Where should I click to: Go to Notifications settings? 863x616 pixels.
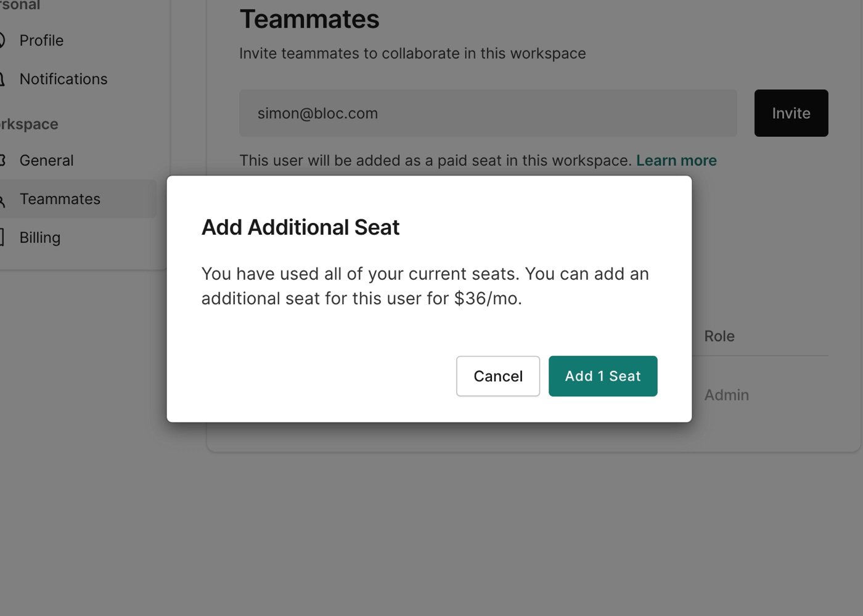pyautogui.click(x=63, y=79)
